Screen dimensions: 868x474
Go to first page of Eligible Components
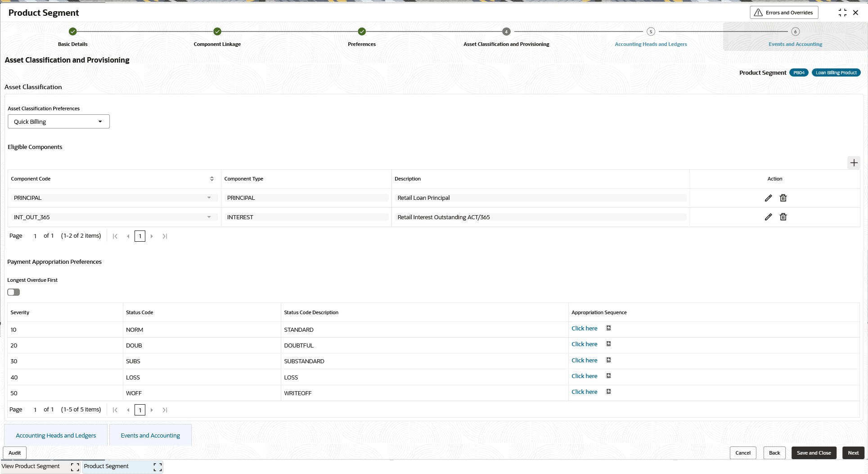coord(115,236)
